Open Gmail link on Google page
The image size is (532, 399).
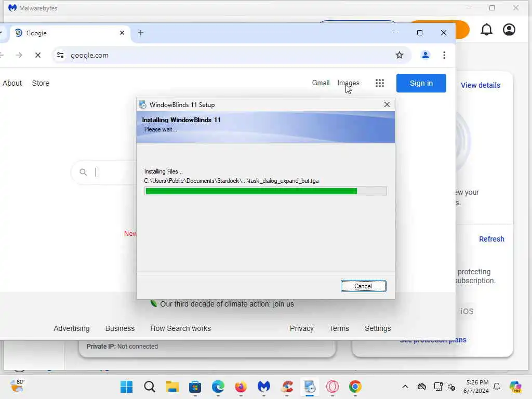(x=321, y=83)
